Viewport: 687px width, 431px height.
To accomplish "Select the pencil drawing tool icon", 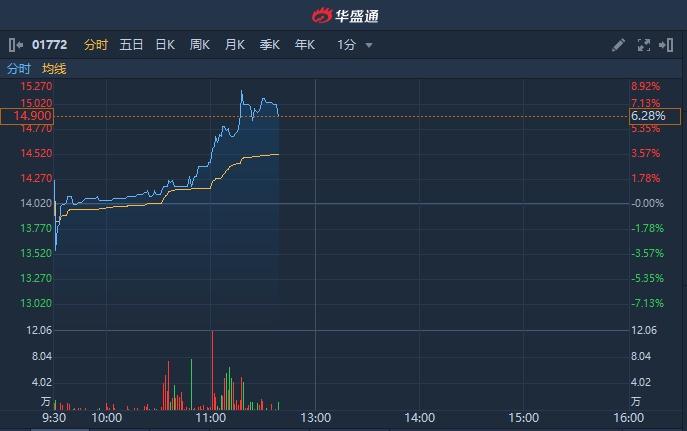I will coord(619,45).
